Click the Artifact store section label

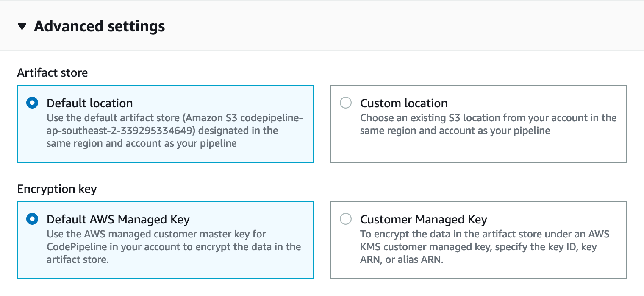point(53,73)
